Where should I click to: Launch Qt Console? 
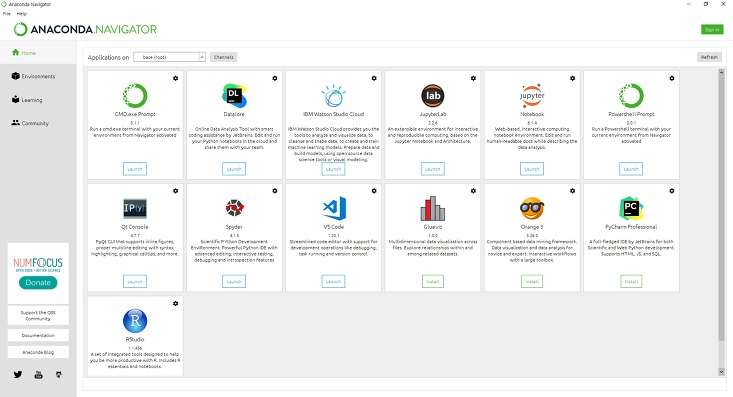[135, 282]
